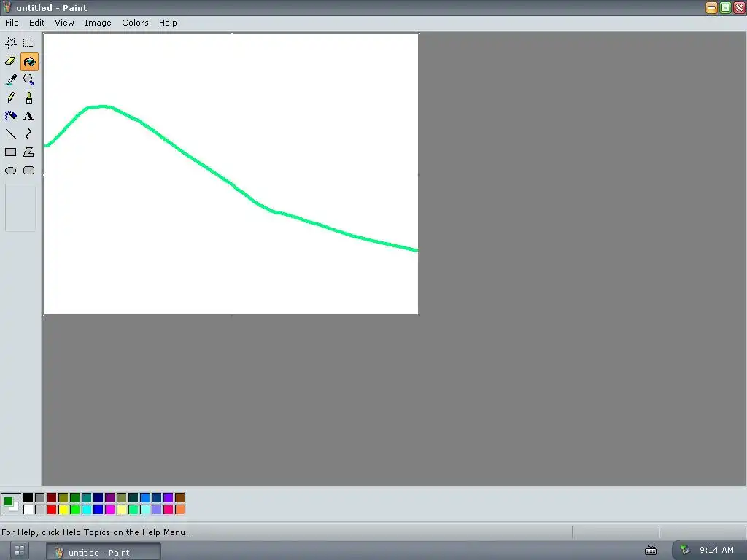The height and width of the screenshot is (560, 747).
Task: Pick the teal color swatch
Action: [86, 497]
